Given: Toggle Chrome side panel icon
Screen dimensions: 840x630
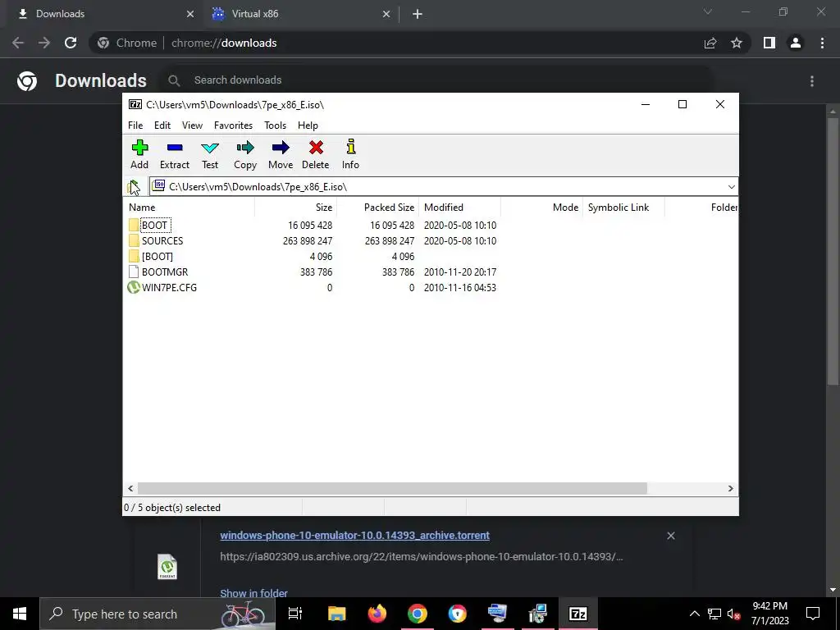Looking at the screenshot, I should (x=769, y=43).
